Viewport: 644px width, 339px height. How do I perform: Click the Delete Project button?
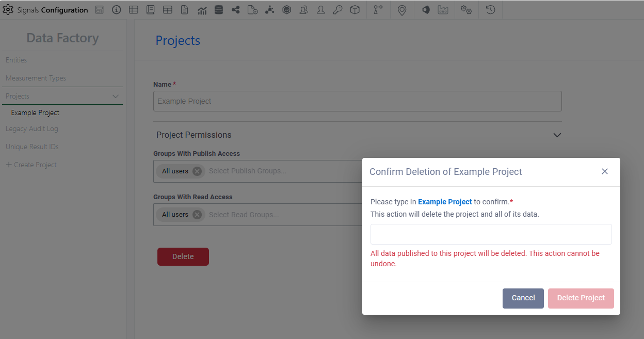(581, 298)
